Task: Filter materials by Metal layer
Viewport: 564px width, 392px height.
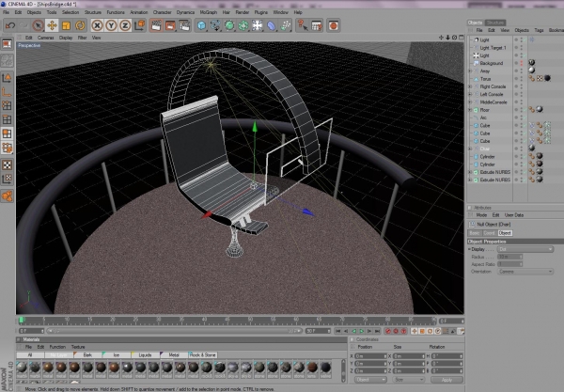Action: [174, 355]
